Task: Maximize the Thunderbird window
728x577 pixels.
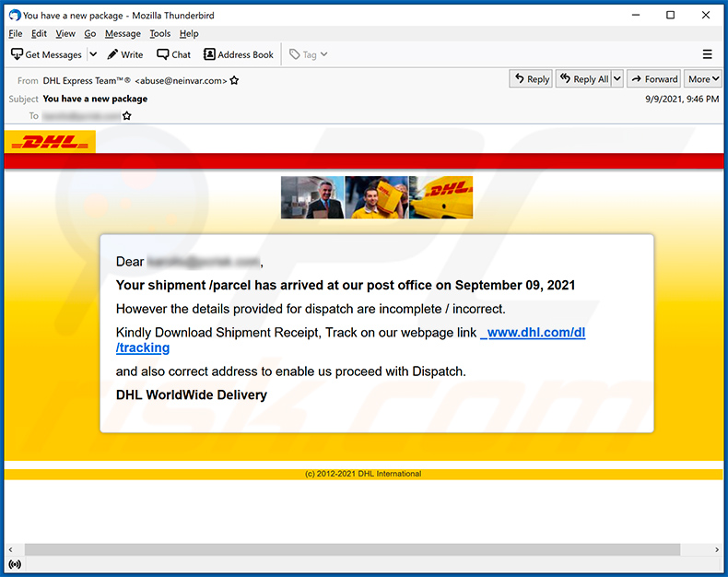Action: click(671, 16)
